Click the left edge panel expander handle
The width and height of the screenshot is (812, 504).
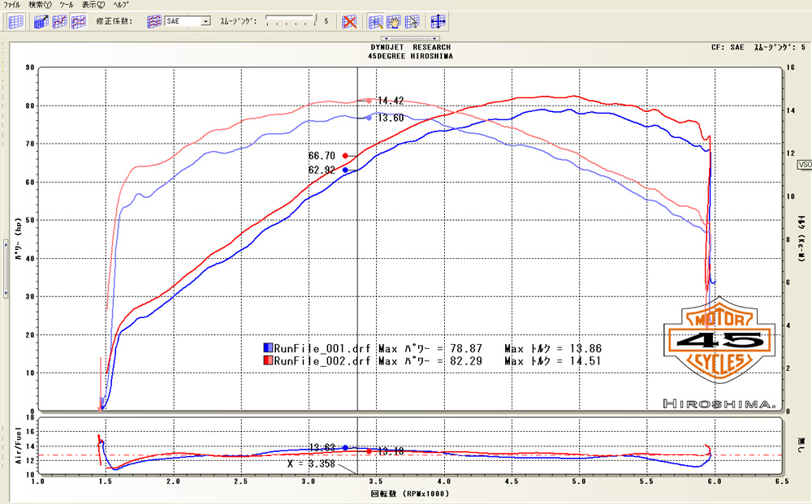tap(2, 243)
